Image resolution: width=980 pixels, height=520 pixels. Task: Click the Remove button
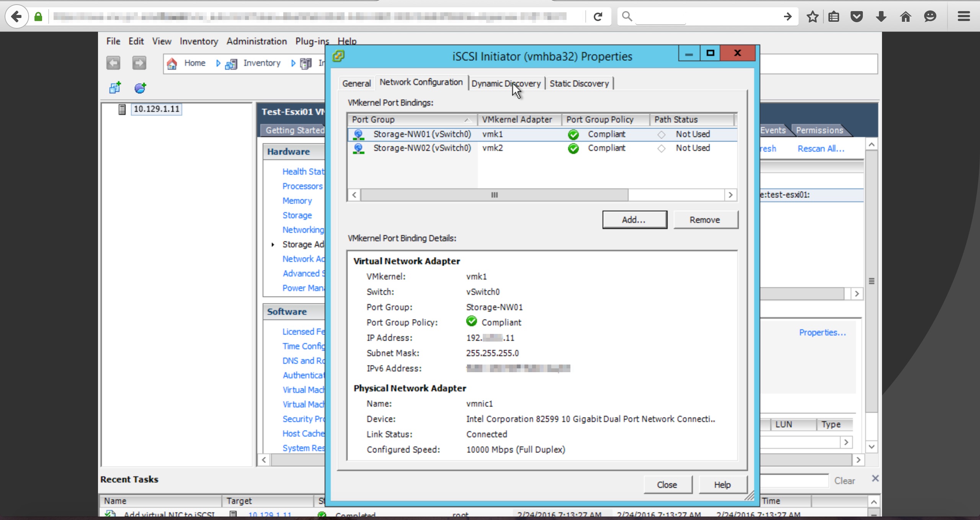(705, 220)
